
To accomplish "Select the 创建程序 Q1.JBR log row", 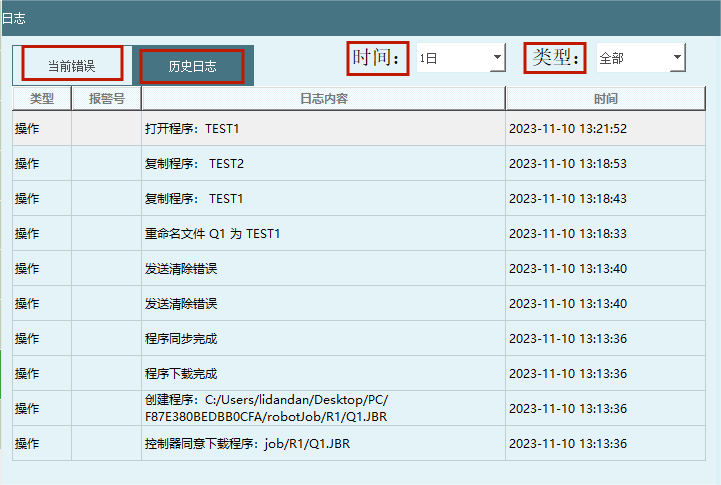I will click(323, 408).
